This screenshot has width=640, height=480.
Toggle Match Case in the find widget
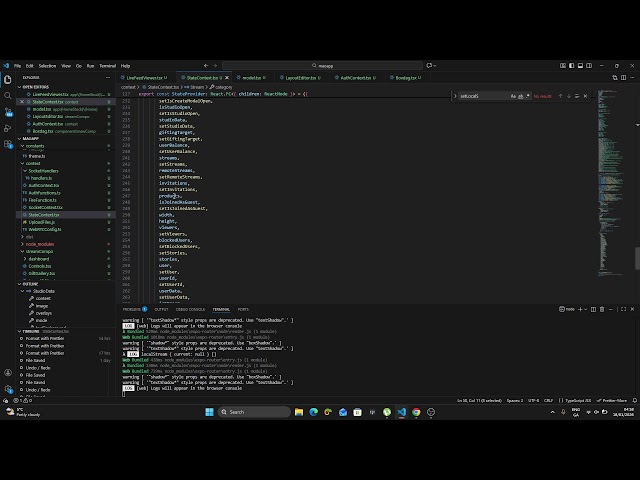click(513, 96)
